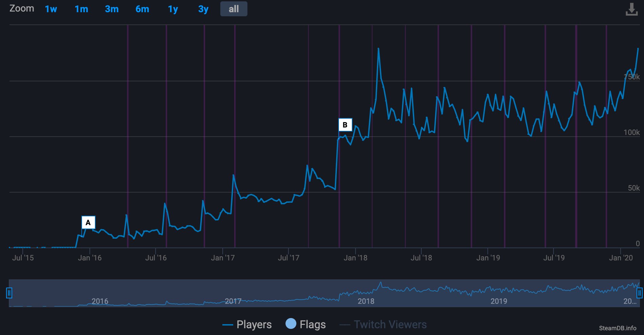The image size is (644, 335).
Task: Toggle visibility of the Players series
Action: click(254, 324)
